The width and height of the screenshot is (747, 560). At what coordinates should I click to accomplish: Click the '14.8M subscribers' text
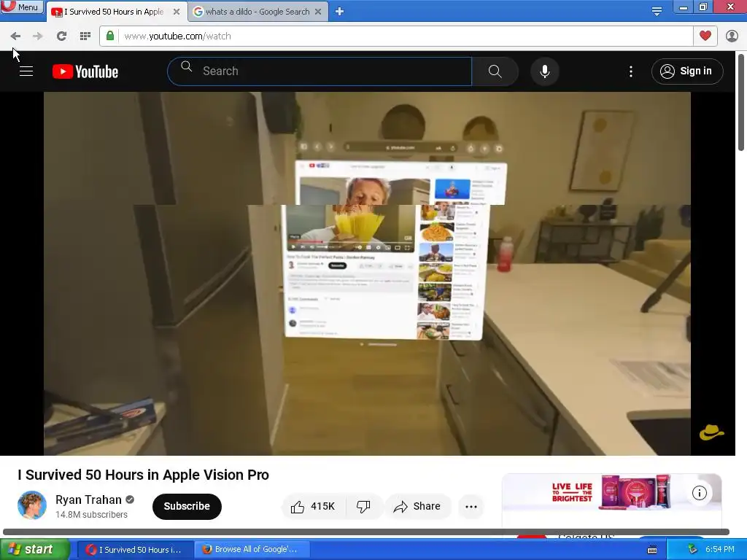pos(91,515)
